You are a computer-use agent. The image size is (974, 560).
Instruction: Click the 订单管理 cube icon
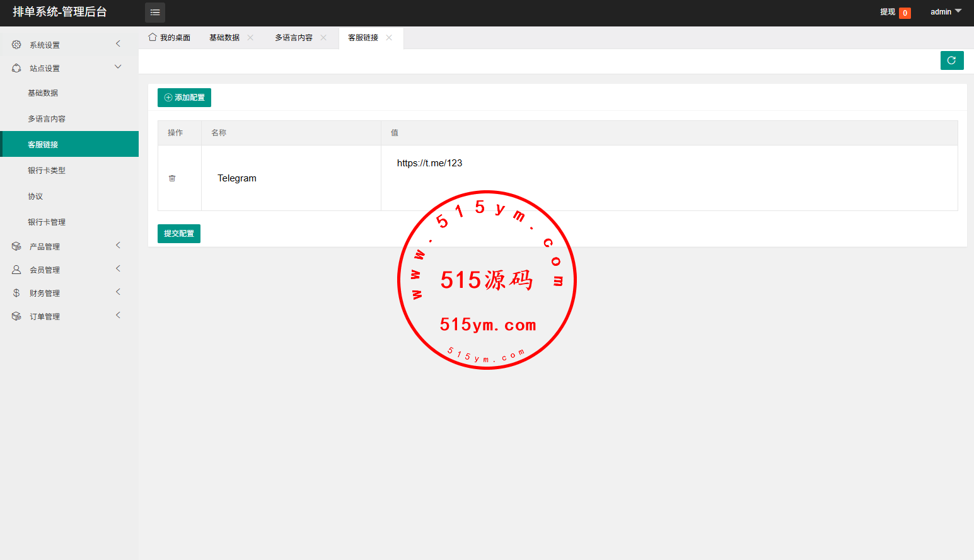(16, 316)
